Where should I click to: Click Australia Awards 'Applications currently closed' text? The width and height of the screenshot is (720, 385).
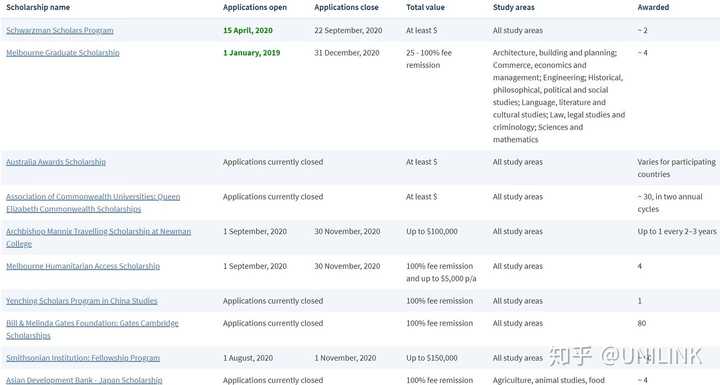coord(273,162)
